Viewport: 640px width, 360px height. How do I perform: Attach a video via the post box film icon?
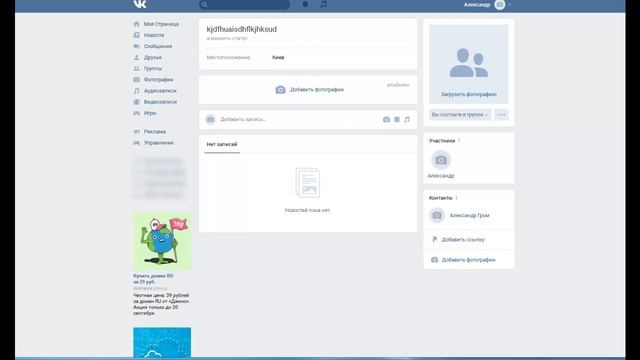click(x=397, y=120)
